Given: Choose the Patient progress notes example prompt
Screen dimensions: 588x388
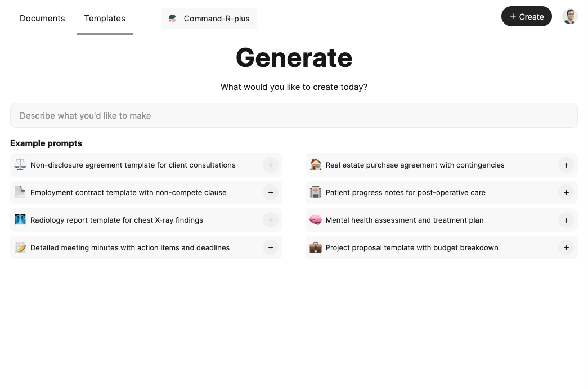Looking at the screenshot, I should [405, 192].
